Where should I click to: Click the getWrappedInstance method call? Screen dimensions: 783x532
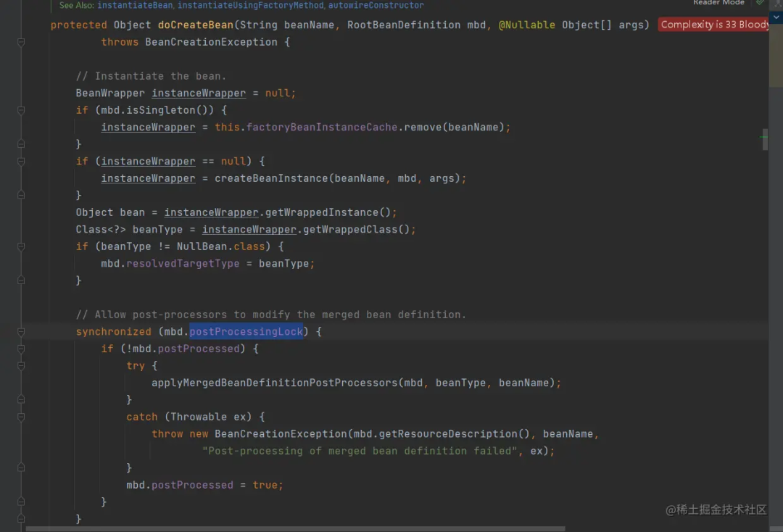322,212
